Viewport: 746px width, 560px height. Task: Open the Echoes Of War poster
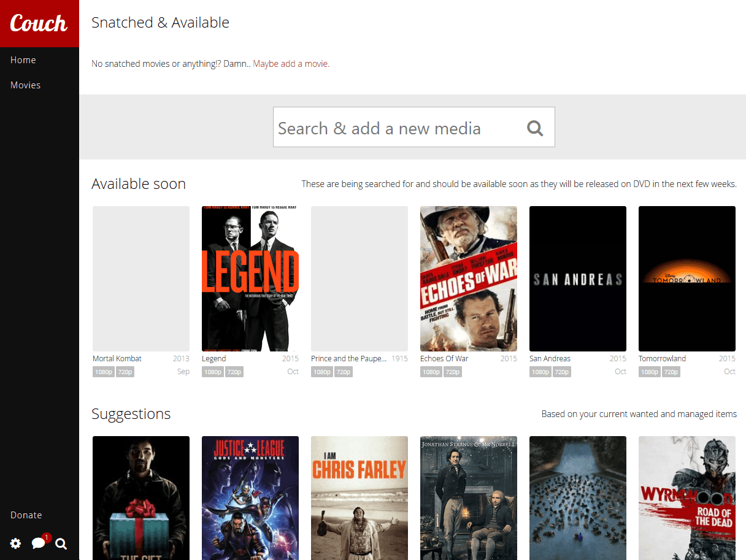click(x=469, y=278)
